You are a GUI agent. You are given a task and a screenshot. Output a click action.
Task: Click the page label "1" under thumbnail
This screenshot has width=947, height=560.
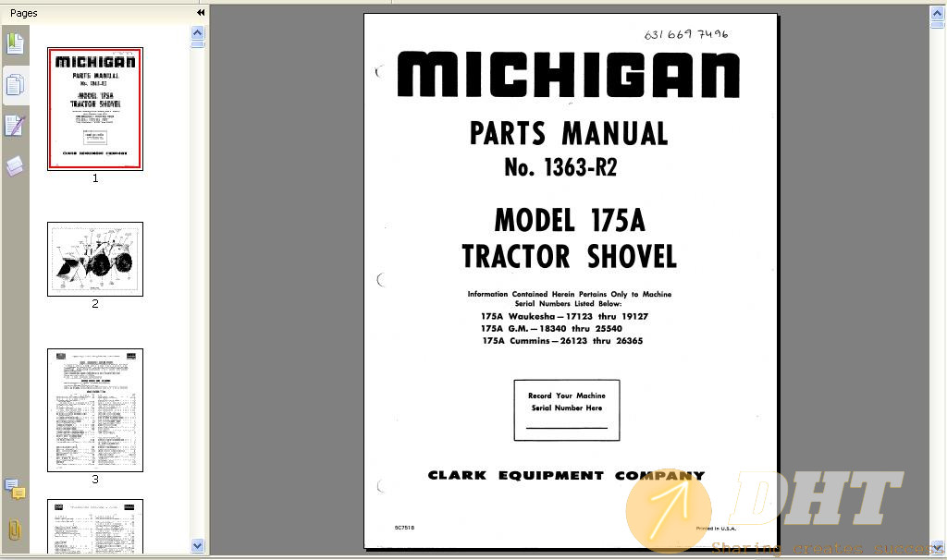pyautogui.click(x=95, y=178)
